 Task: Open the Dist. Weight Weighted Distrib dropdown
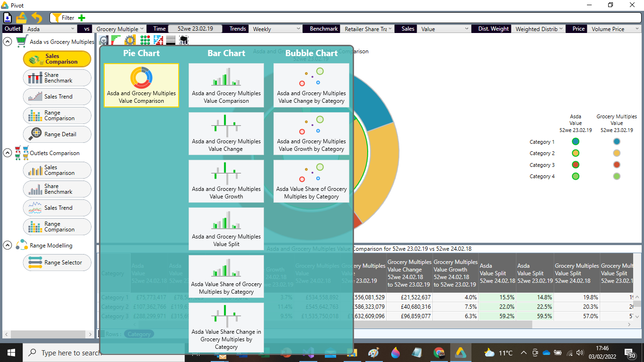[x=539, y=29]
